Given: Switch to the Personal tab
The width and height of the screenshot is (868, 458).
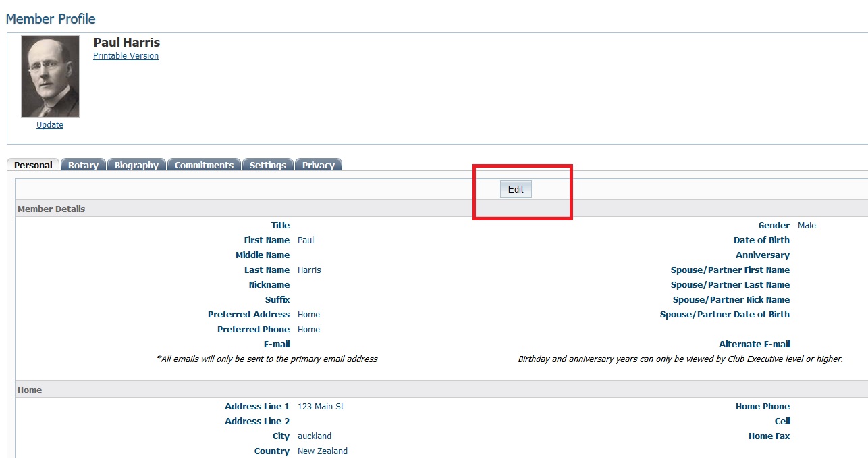Looking at the screenshot, I should click(33, 165).
